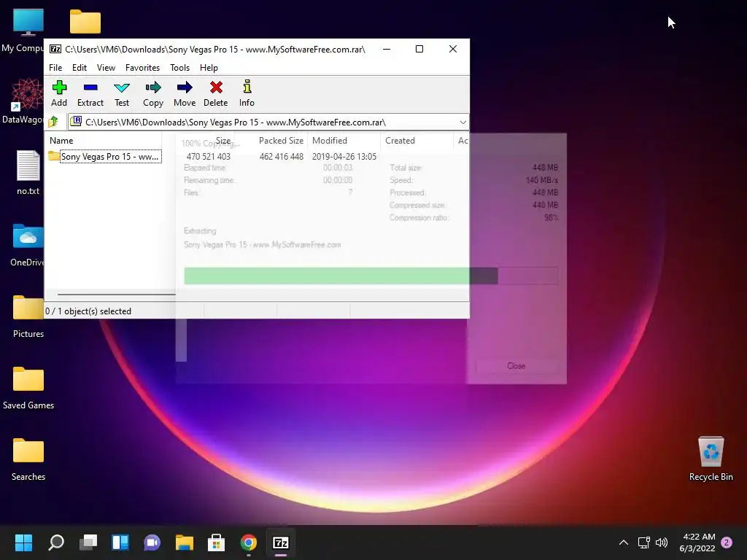Select the Recycle Bin icon

coord(711,458)
